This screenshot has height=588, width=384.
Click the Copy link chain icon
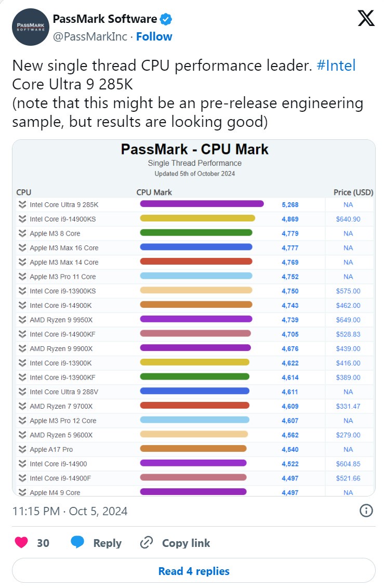pyautogui.click(x=147, y=543)
